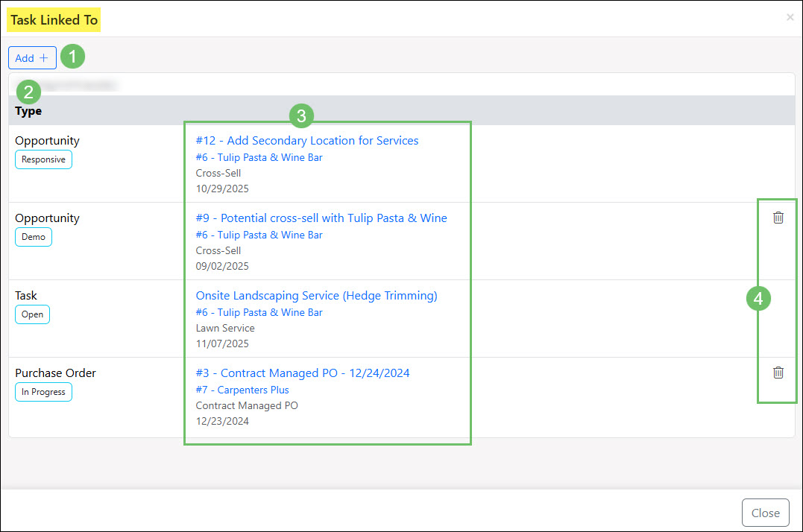Select the Responsive status badge
Screen dimensions: 803x532
click(43, 159)
